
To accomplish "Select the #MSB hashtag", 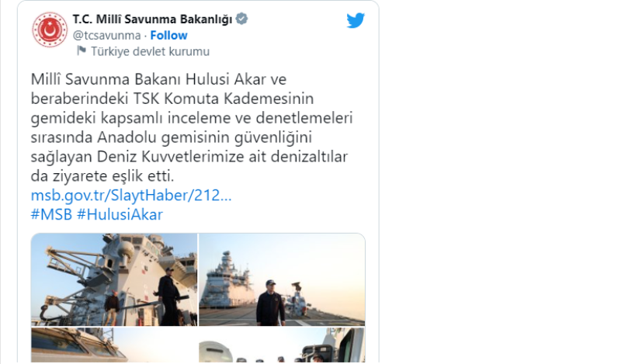I will pyautogui.click(x=51, y=215).
